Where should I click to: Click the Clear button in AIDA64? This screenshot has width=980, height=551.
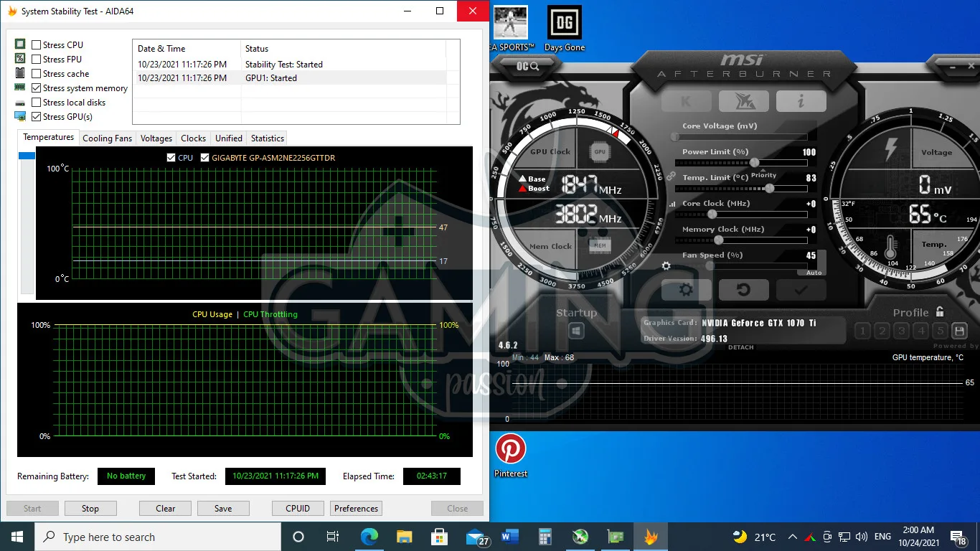point(166,509)
